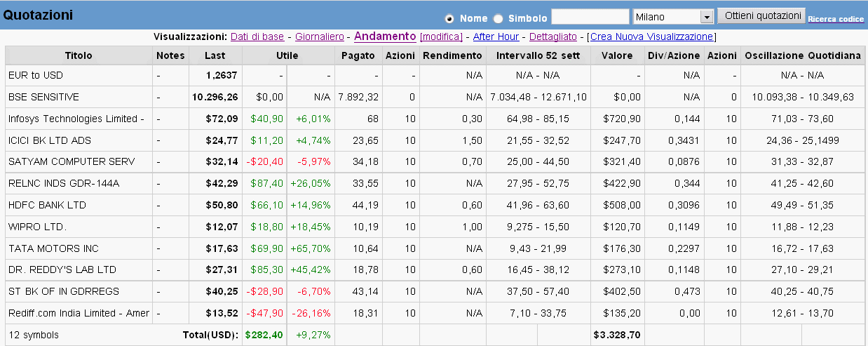Screen dimensions: 868x346
Task: Click the Ottieni quotazioni button
Action: tap(763, 15)
